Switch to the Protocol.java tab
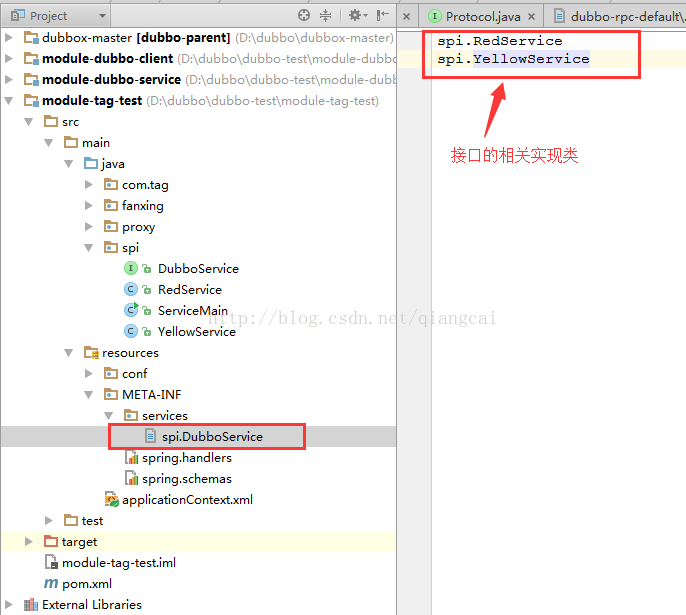686x615 pixels. (483, 17)
